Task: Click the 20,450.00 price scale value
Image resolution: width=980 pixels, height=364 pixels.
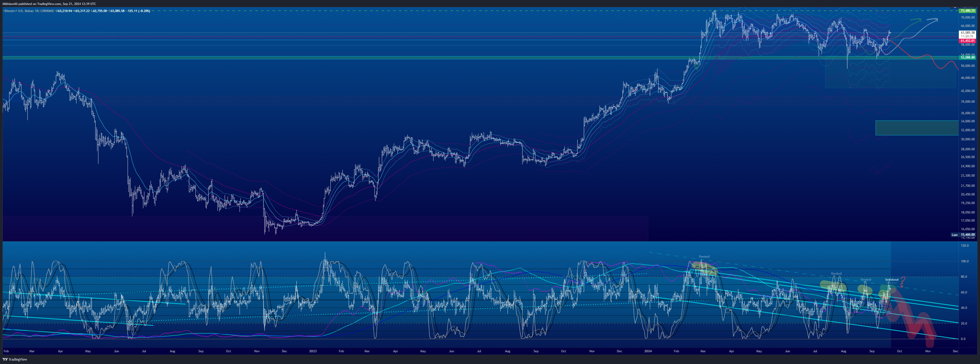Action: coord(968,195)
